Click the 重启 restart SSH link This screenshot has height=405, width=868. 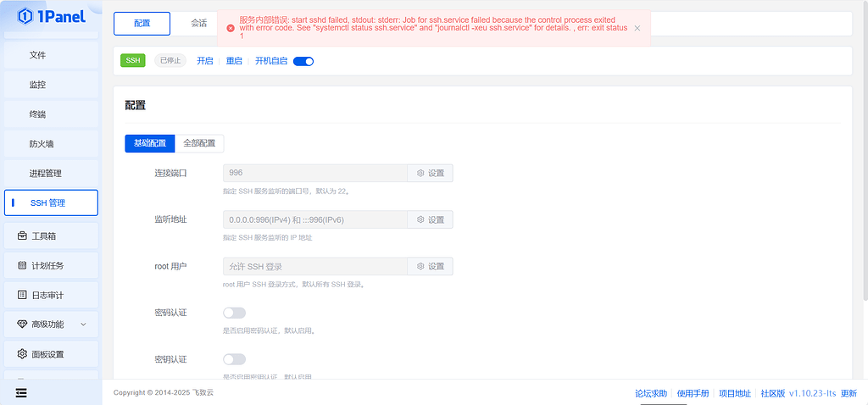(234, 61)
